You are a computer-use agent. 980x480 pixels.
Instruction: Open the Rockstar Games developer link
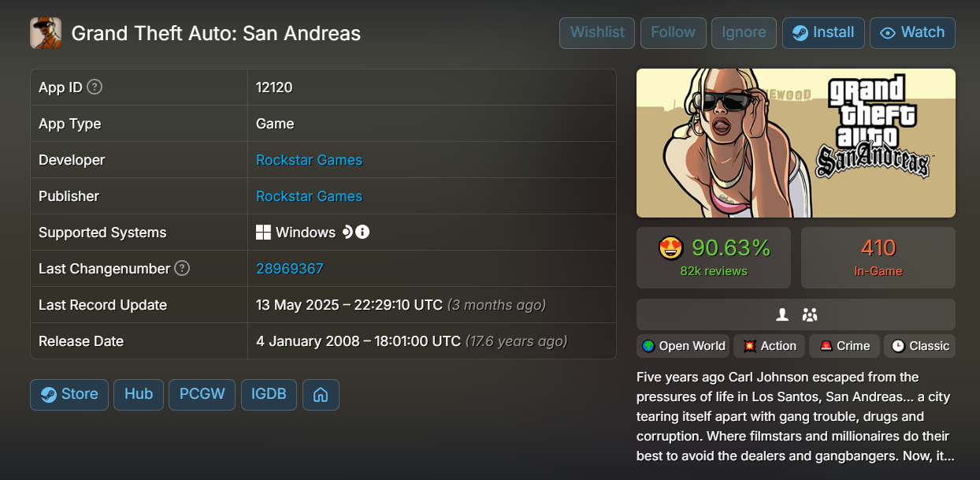(309, 160)
